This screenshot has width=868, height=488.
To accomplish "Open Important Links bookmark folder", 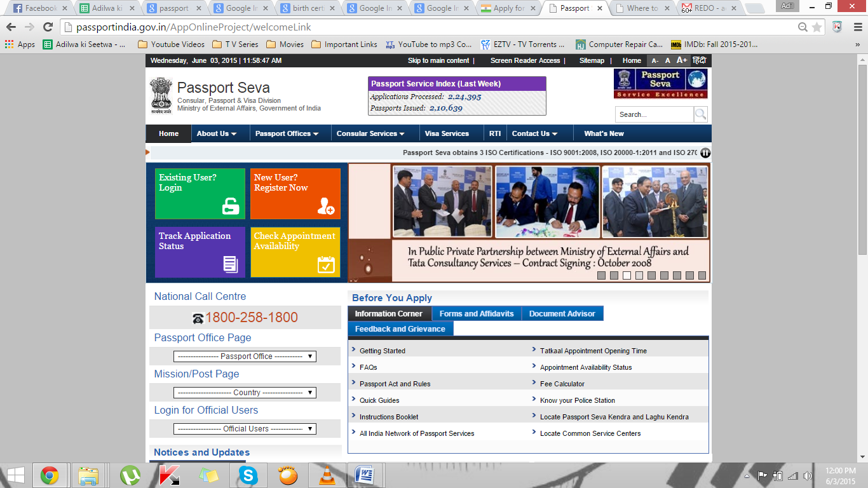I will (344, 44).
